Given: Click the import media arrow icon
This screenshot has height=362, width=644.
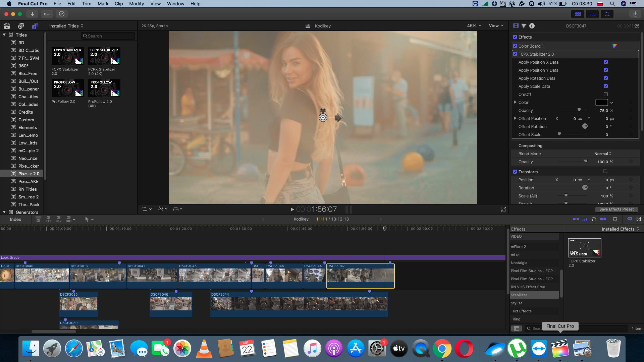Looking at the screenshot, I should click(32, 14).
